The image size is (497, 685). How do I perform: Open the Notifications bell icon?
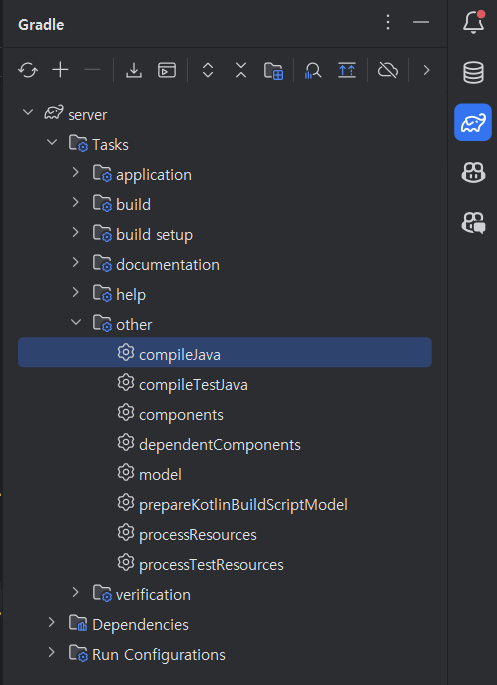click(474, 22)
